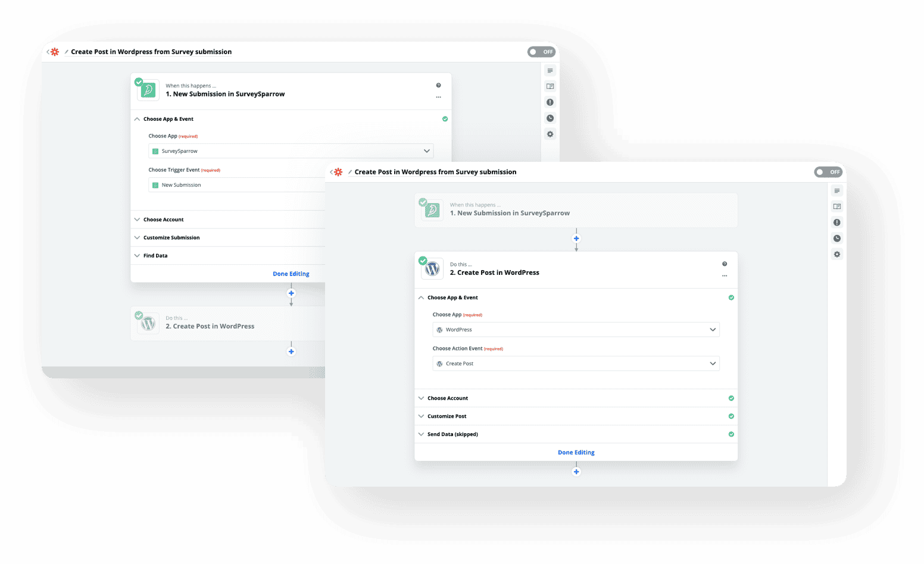Open collapsed Create Post step in back window

coord(228,324)
